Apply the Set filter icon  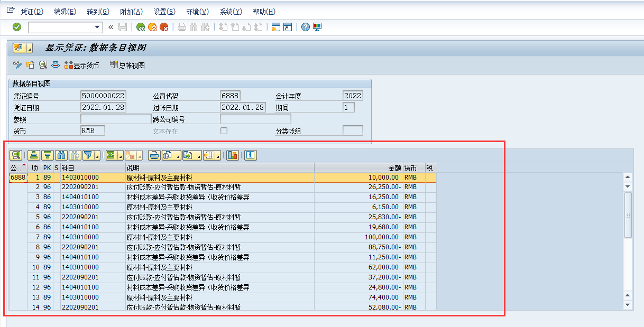coord(89,155)
